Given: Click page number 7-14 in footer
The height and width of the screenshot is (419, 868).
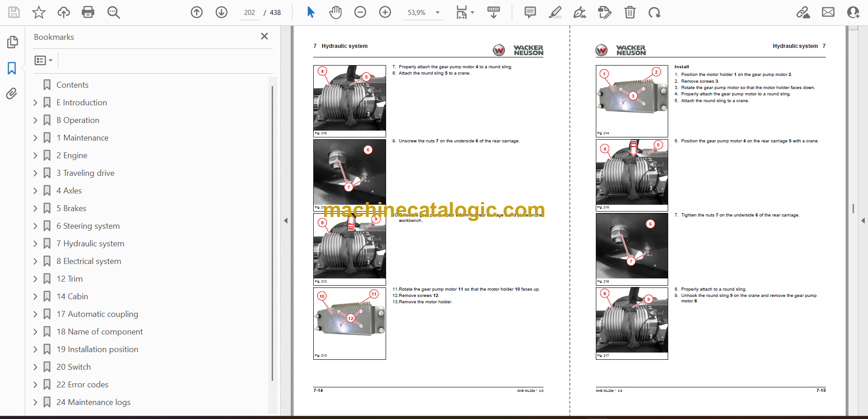Looking at the screenshot, I should coord(318,391).
